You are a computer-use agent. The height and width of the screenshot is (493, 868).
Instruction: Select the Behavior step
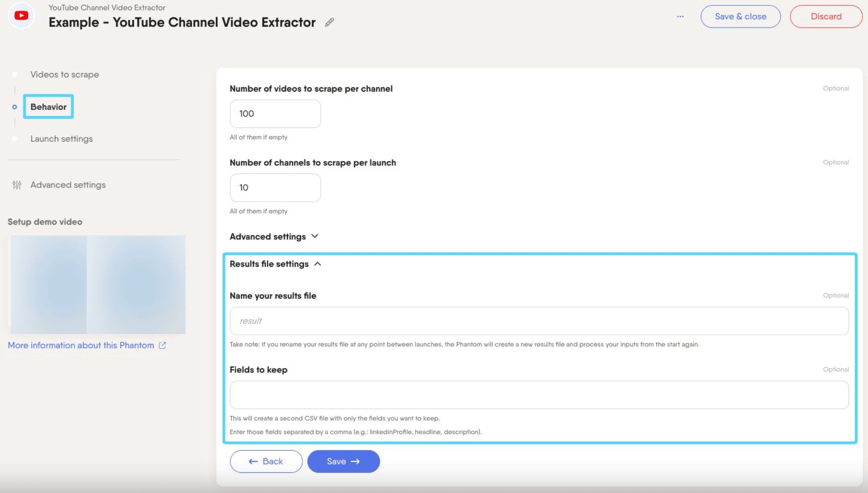pos(48,107)
